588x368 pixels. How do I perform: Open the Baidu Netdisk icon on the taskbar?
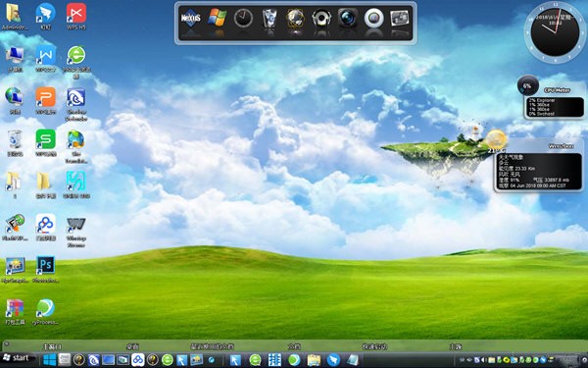pyautogui.click(x=137, y=360)
